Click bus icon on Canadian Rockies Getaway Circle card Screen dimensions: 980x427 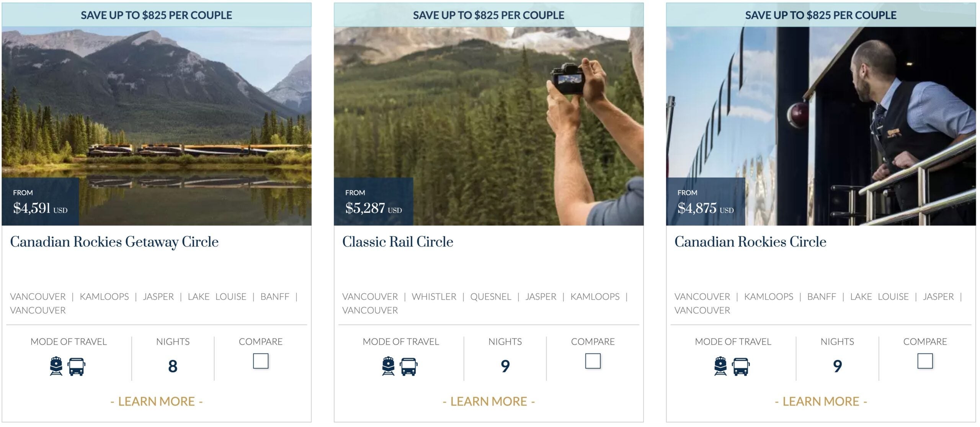coord(76,367)
